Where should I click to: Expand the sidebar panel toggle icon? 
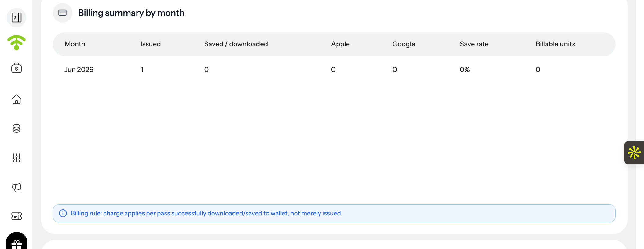(16, 17)
